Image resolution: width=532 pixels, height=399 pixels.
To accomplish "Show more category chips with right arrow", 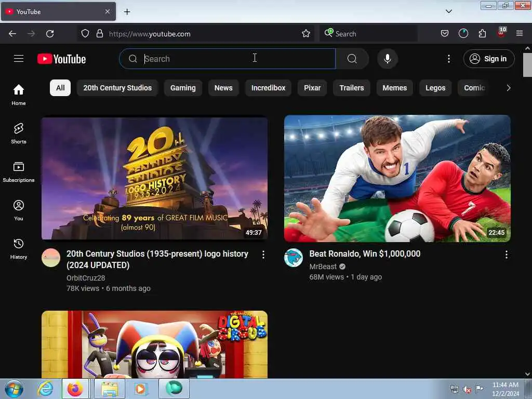I will pos(508,88).
